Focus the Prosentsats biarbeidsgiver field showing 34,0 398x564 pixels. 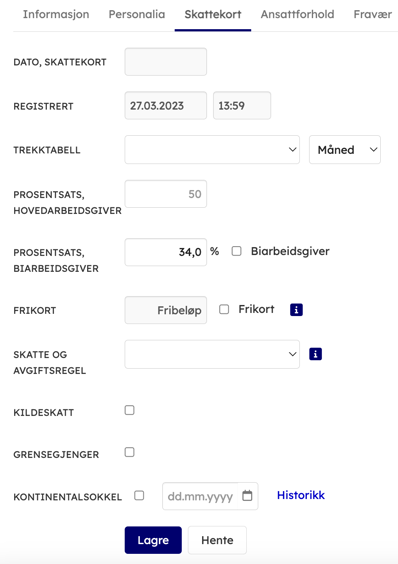click(x=166, y=252)
